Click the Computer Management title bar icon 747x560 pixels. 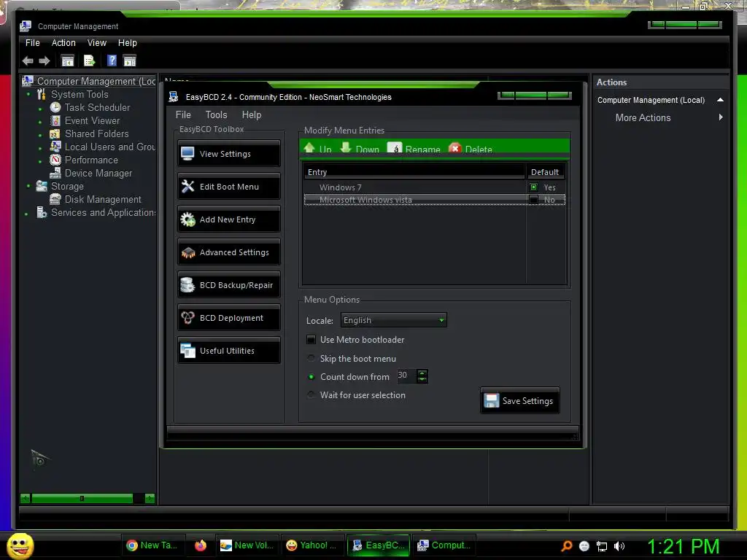pos(26,26)
